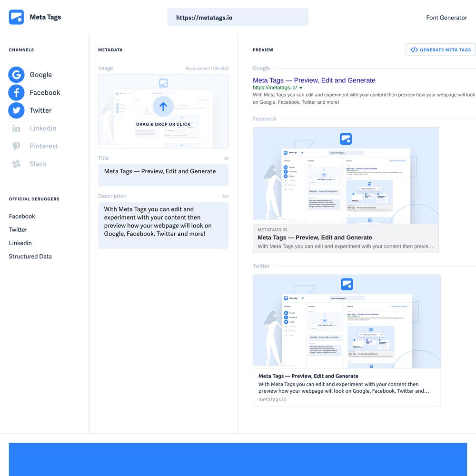The image size is (476, 476).
Task: Open the Linkedin official debugger link
Action: 20,243
